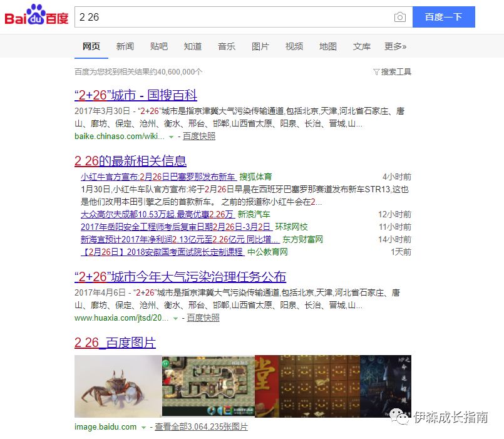Open “2+26”城市今年大气污染治理任务公布 result
This screenshot has width=504, height=439.
[x=180, y=277]
